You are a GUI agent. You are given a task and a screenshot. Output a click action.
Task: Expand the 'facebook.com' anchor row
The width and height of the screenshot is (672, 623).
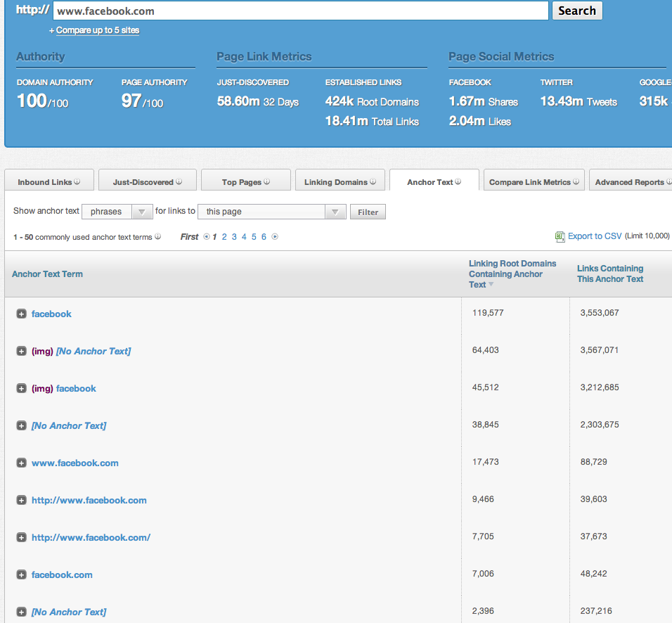pos(21,575)
